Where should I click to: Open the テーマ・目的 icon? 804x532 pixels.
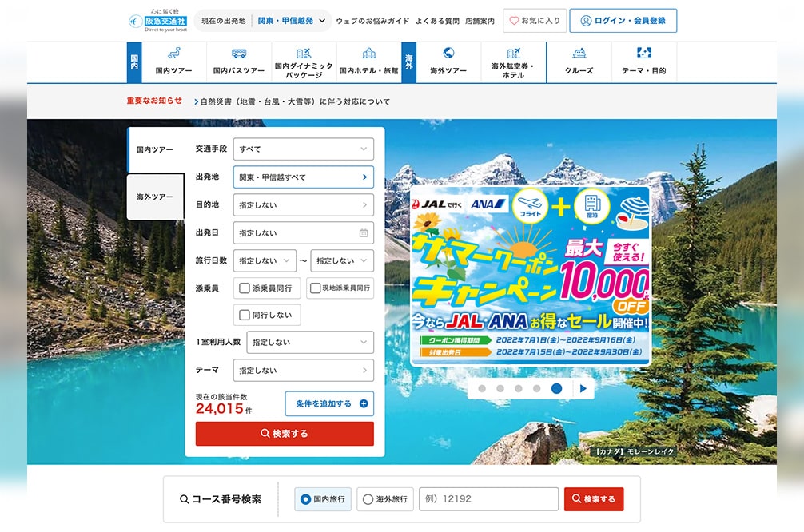pos(643,54)
